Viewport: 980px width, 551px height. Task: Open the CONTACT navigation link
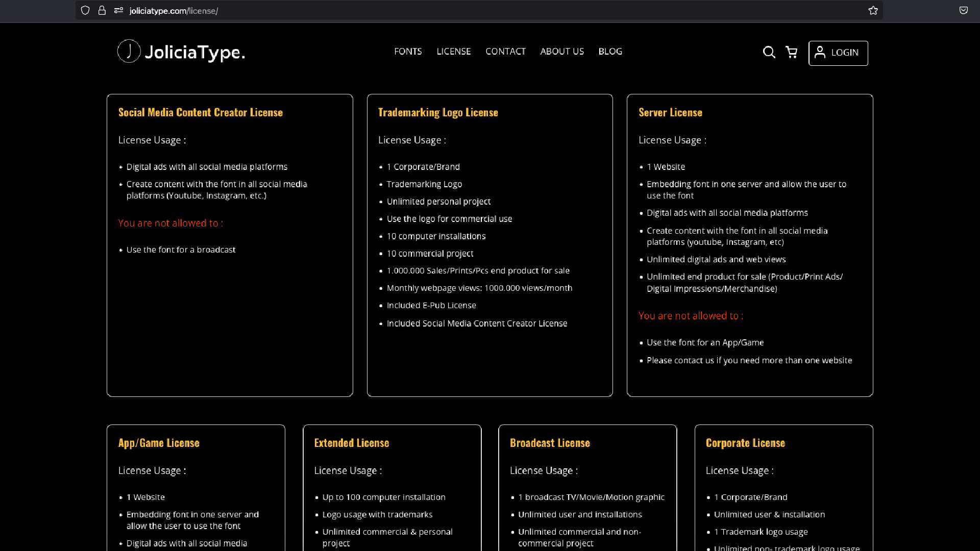tap(505, 52)
